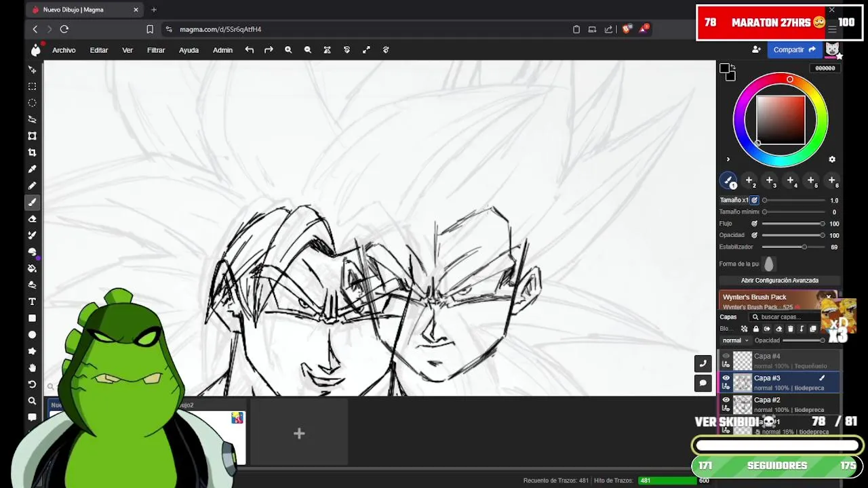Add a brush to preset slot 2
868x488 pixels.
749,180
